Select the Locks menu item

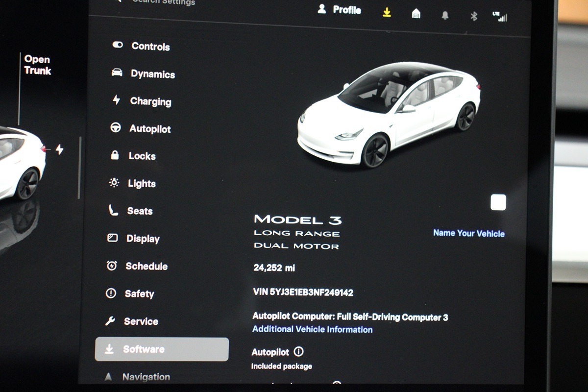[142, 156]
